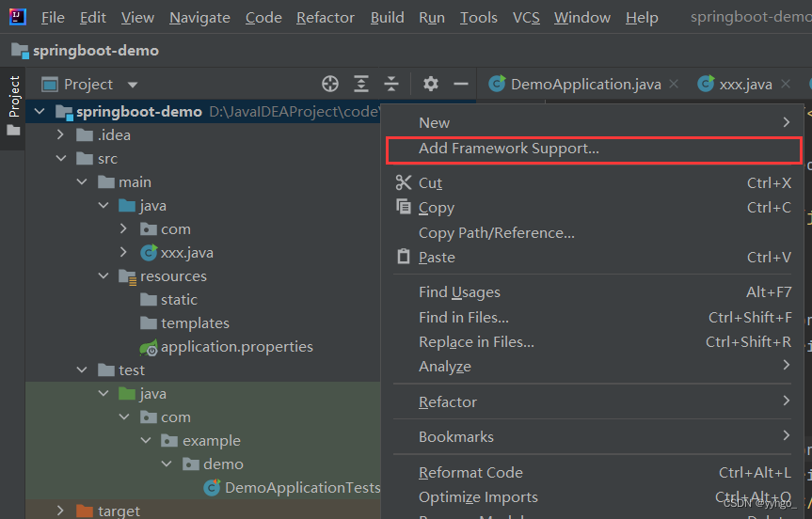Switch to the xxx.java editor tab
Screen dimensions: 812x519
[745, 85]
